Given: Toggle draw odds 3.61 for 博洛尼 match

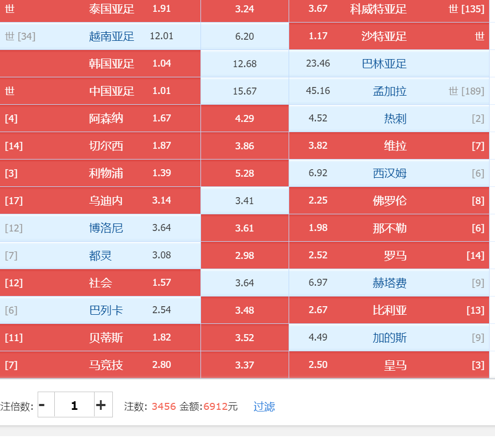Looking at the screenshot, I should [x=245, y=228].
